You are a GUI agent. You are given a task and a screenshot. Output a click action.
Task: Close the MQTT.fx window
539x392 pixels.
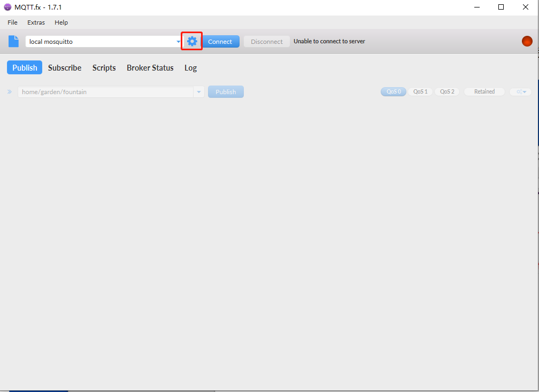coord(525,7)
